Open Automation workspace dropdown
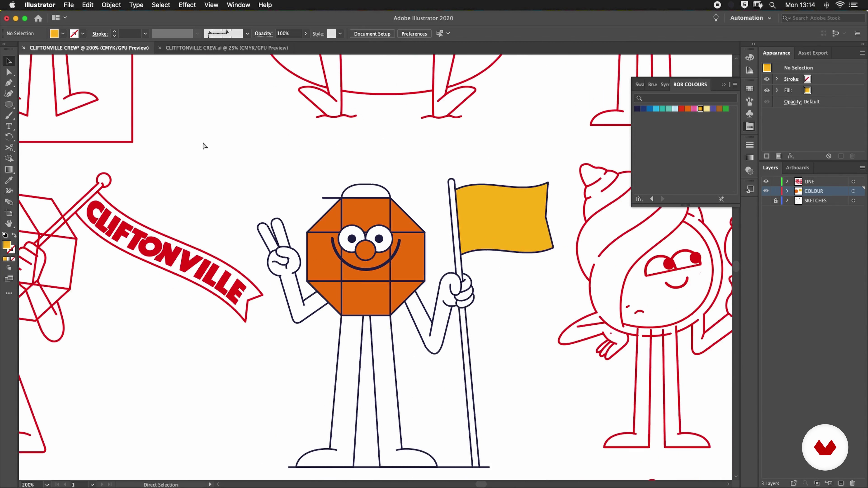This screenshot has height=488, width=868. (750, 18)
